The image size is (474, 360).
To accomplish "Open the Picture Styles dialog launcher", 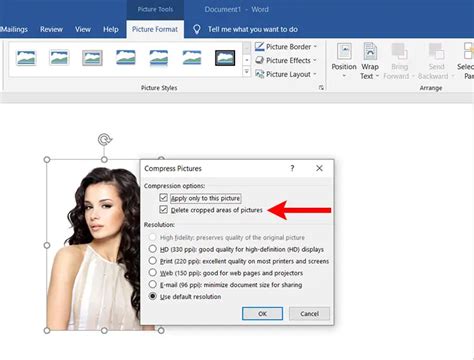I will pyautogui.click(x=321, y=88).
